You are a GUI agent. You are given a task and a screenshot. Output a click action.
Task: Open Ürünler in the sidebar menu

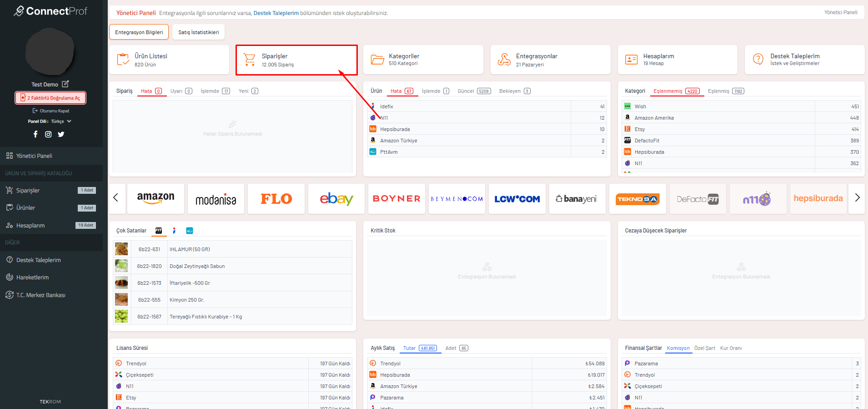point(51,207)
